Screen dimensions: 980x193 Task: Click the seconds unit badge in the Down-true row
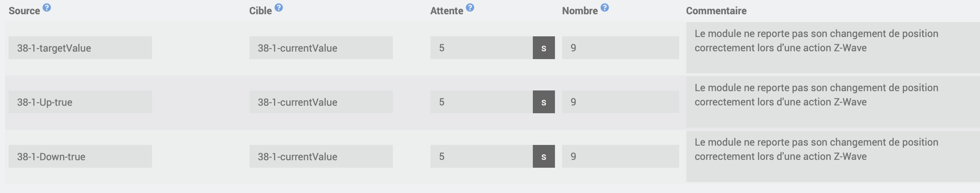pyautogui.click(x=544, y=156)
